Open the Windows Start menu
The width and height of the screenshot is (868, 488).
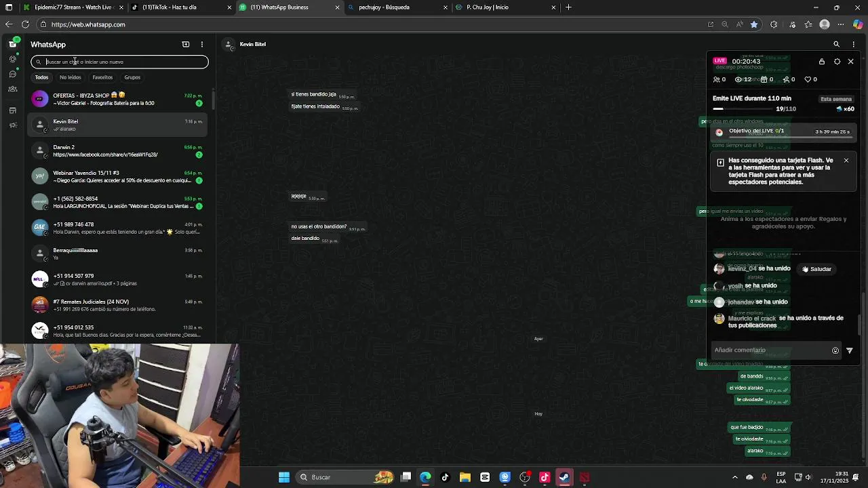click(284, 477)
